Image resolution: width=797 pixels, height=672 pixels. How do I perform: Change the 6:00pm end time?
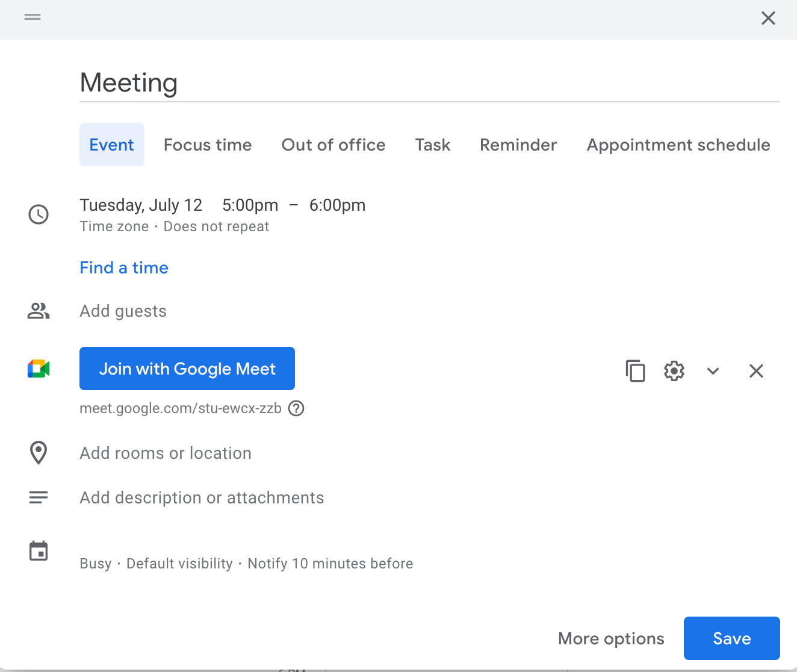pos(337,205)
